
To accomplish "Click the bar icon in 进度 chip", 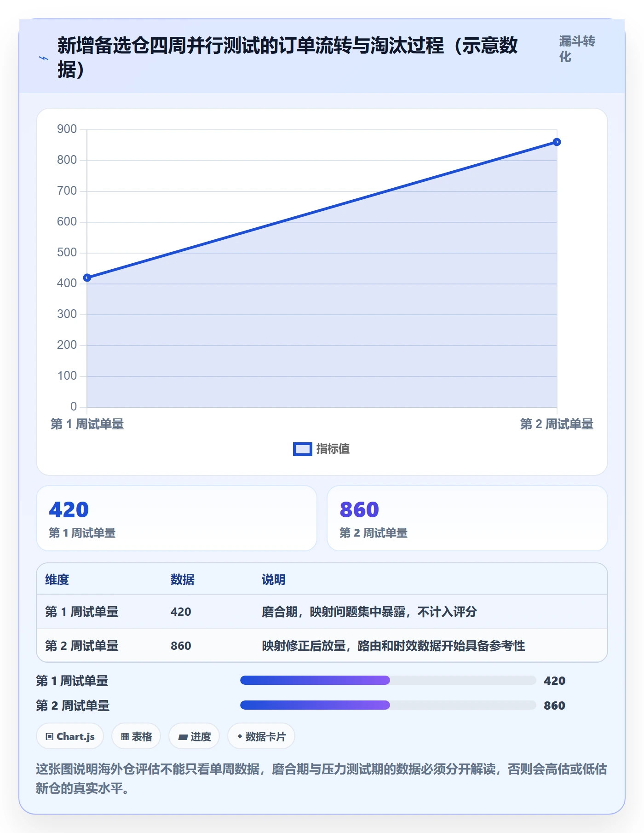I will point(183,737).
